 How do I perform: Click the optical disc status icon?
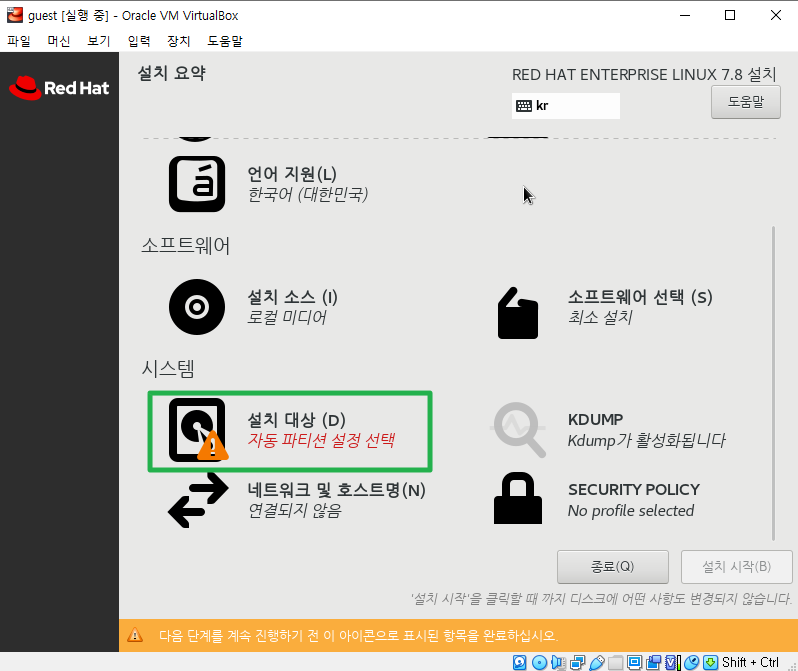pyautogui.click(x=539, y=662)
